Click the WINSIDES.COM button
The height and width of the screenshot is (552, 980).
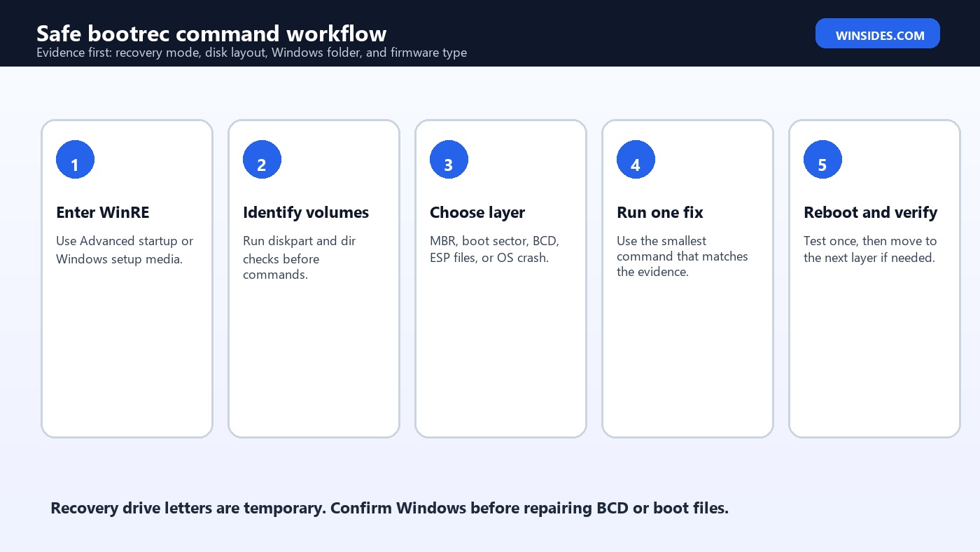coord(877,34)
